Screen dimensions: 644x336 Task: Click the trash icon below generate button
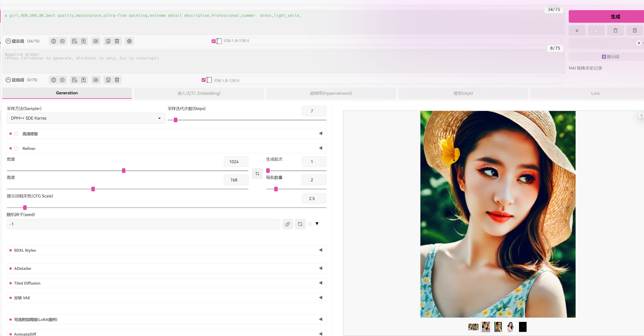coord(616,31)
